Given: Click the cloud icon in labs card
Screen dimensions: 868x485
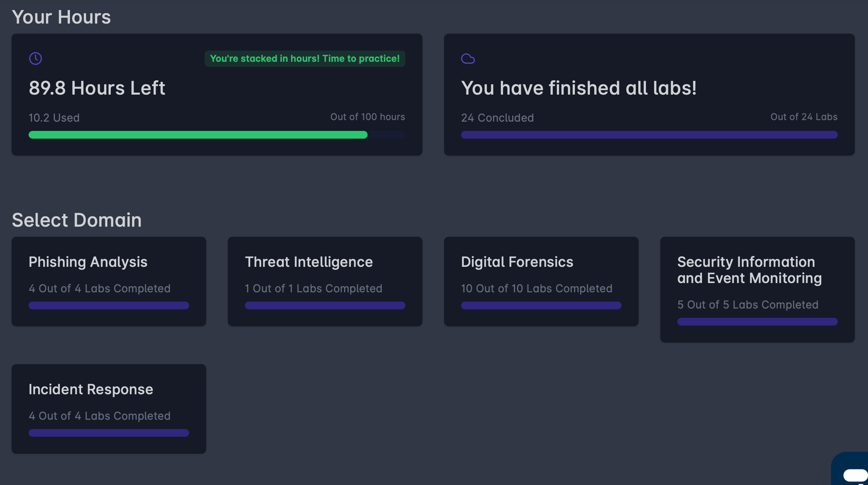Looking at the screenshot, I should [x=468, y=59].
